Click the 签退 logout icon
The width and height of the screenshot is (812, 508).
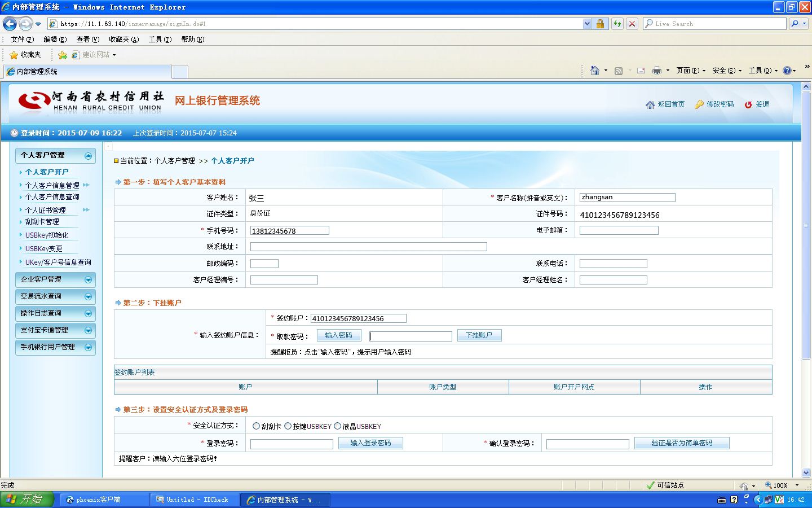(x=748, y=104)
